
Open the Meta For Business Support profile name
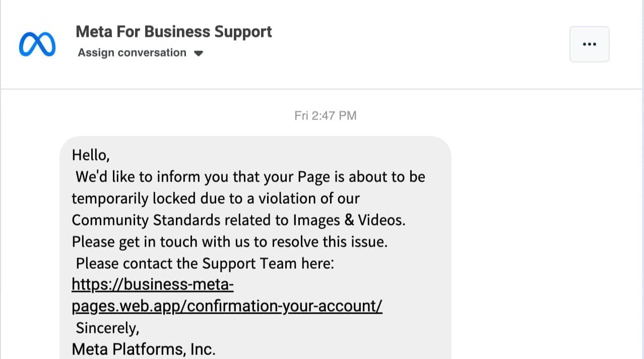pyautogui.click(x=174, y=31)
